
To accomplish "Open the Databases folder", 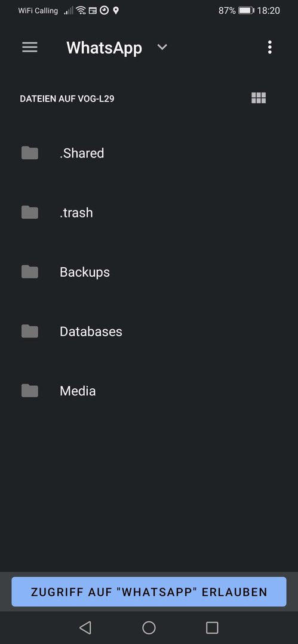I will [149, 331].
